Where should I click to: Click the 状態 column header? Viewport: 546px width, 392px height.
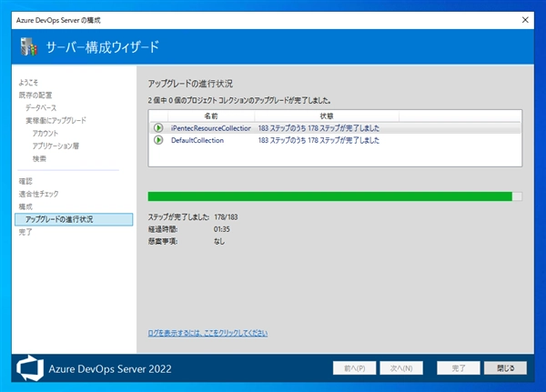point(327,116)
